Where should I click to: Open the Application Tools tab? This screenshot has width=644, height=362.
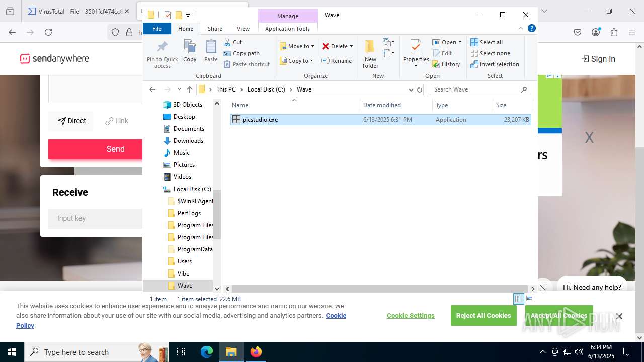[x=287, y=29]
